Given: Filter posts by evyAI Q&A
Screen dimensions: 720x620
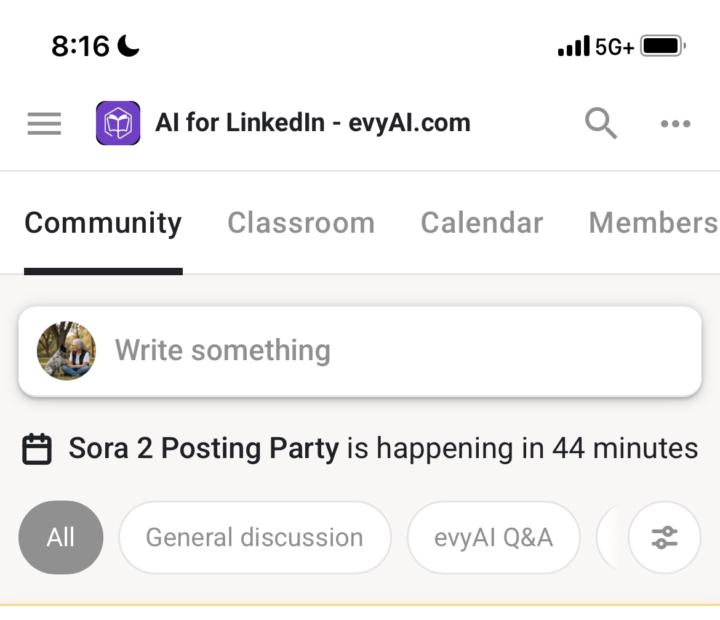Looking at the screenshot, I should (x=493, y=538).
